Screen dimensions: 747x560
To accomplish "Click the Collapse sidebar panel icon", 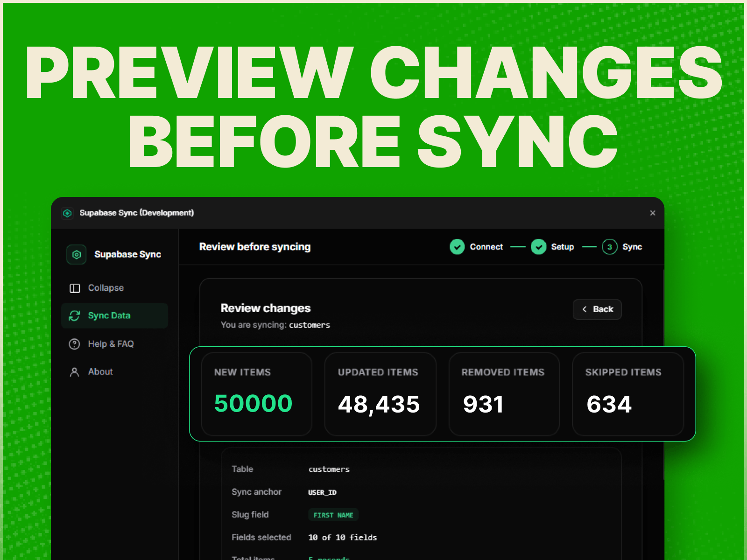I will click(x=75, y=288).
